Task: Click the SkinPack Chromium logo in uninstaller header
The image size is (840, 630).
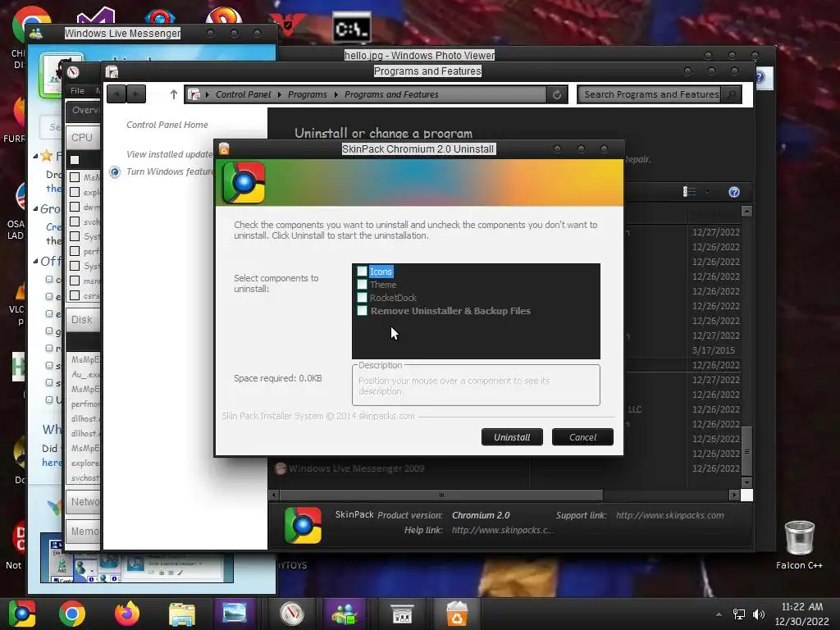Action: click(x=244, y=183)
